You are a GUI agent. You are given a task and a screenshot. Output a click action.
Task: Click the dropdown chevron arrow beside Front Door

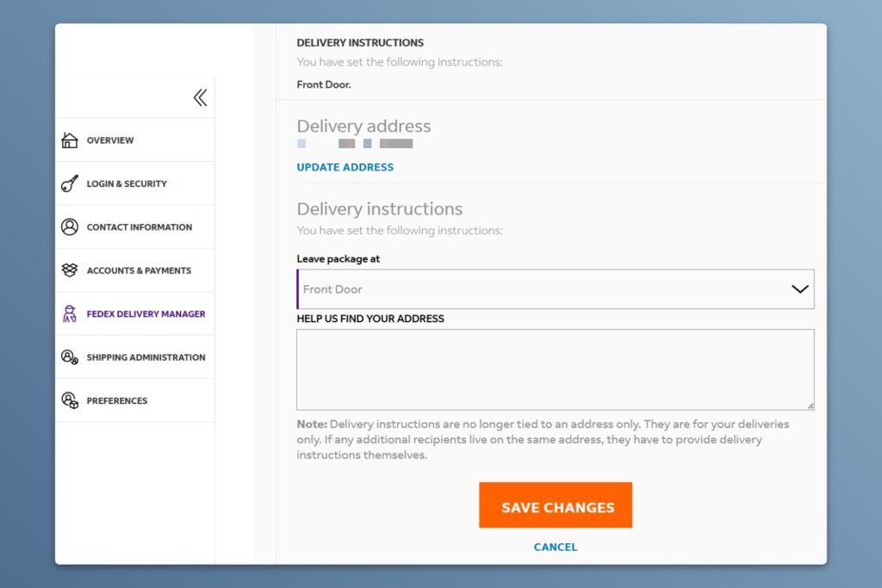(x=800, y=289)
